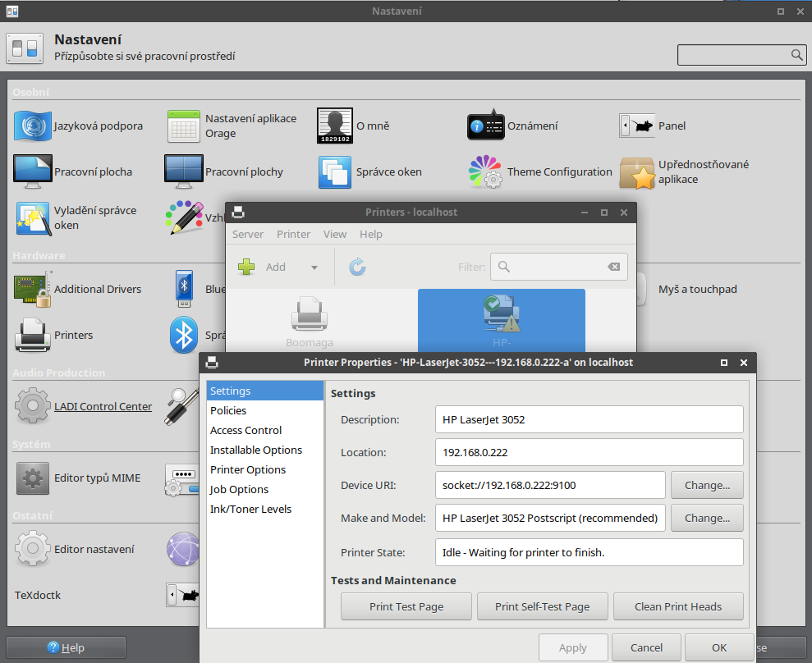Click Change next to Device URI
Image resolution: width=812 pixels, height=663 pixels.
tap(707, 485)
